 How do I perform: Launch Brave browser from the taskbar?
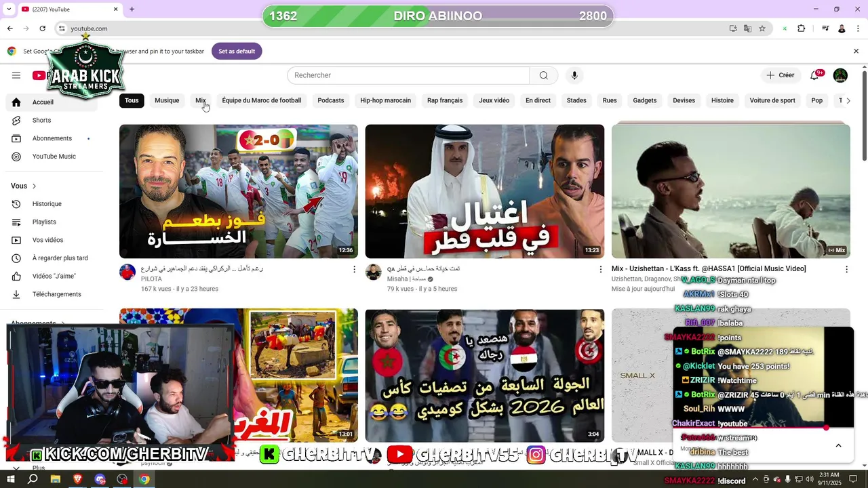tap(78, 479)
